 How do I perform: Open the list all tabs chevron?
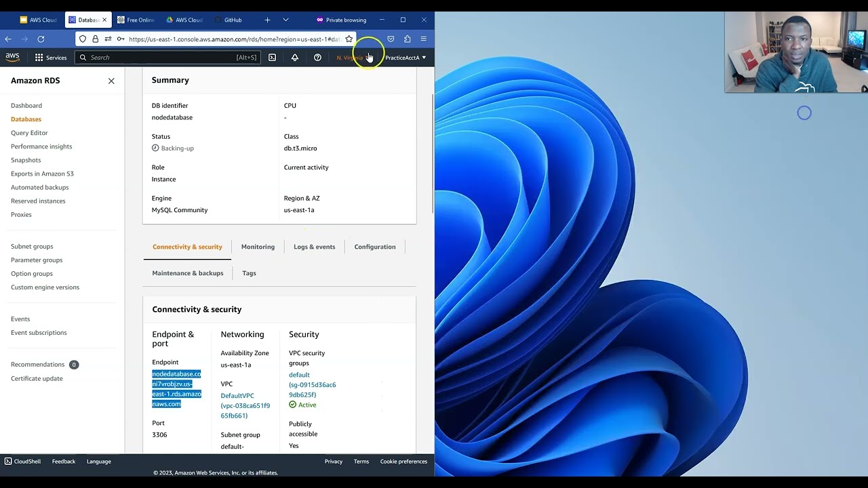point(285,20)
